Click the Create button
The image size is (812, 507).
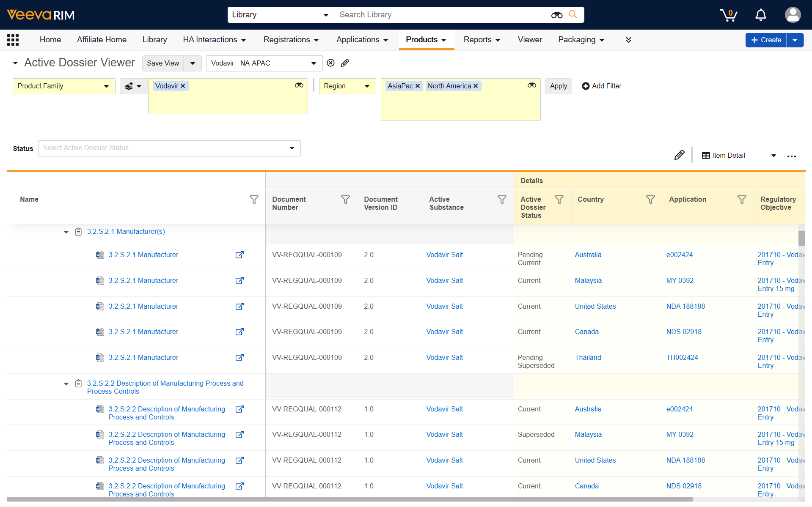(x=766, y=40)
